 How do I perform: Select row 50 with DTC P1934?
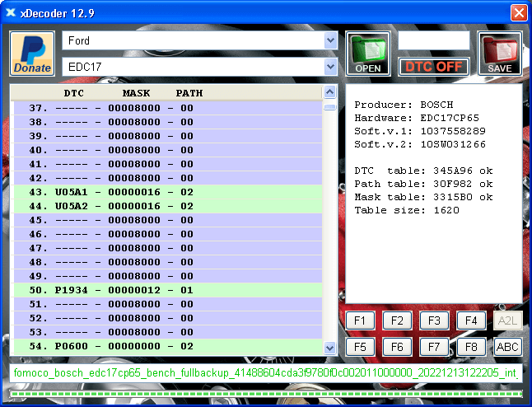coord(168,290)
